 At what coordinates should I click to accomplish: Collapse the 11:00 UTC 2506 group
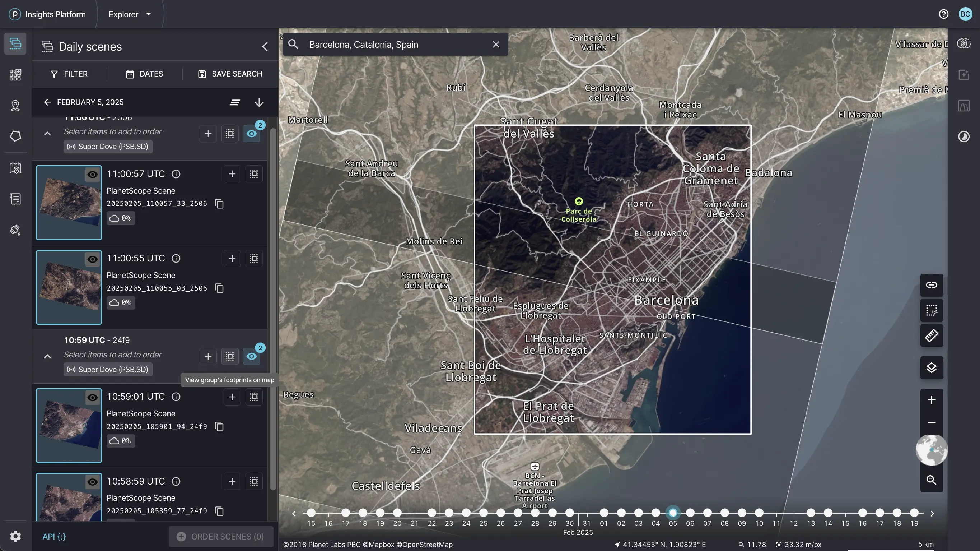click(x=47, y=134)
